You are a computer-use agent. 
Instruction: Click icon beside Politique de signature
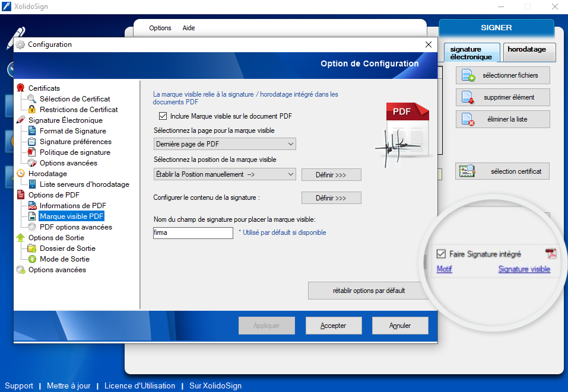click(32, 152)
